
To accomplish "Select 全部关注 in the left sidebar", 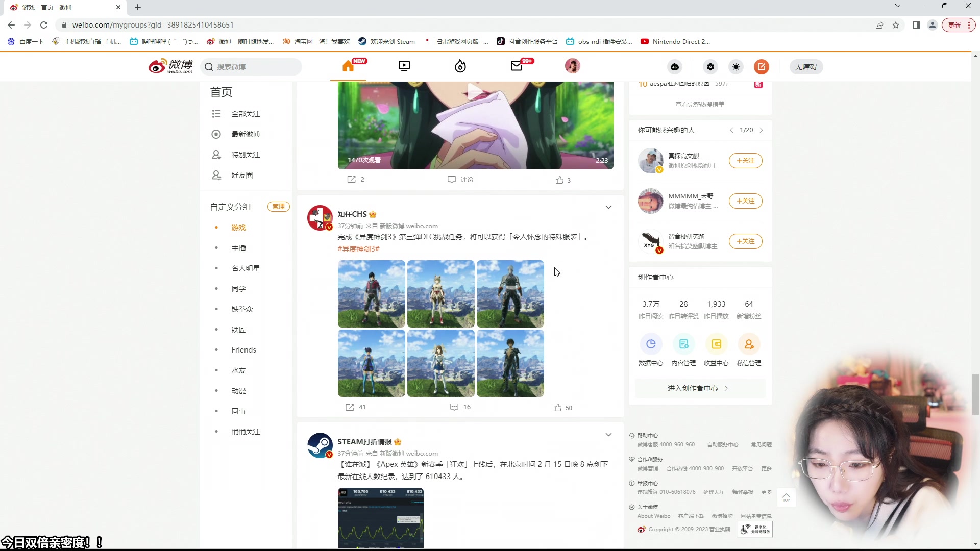I will (246, 114).
